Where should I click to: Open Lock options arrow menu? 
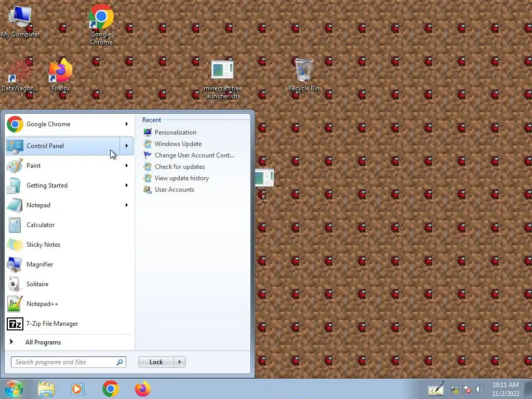tap(179, 362)
